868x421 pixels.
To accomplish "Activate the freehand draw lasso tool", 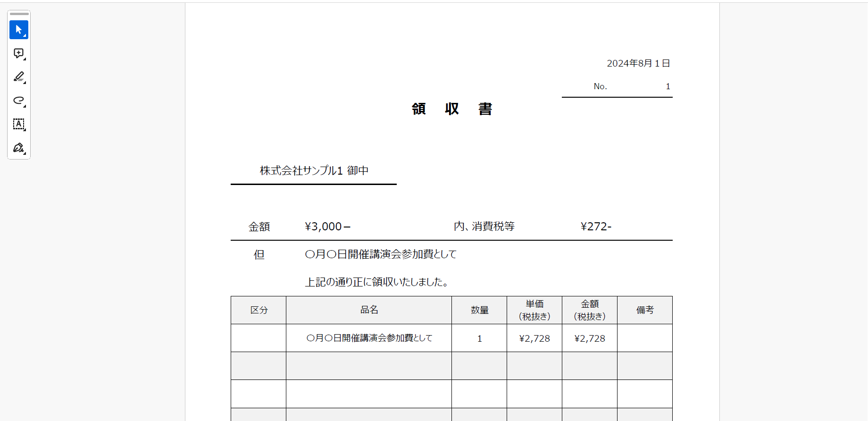I will pos(19,101).
